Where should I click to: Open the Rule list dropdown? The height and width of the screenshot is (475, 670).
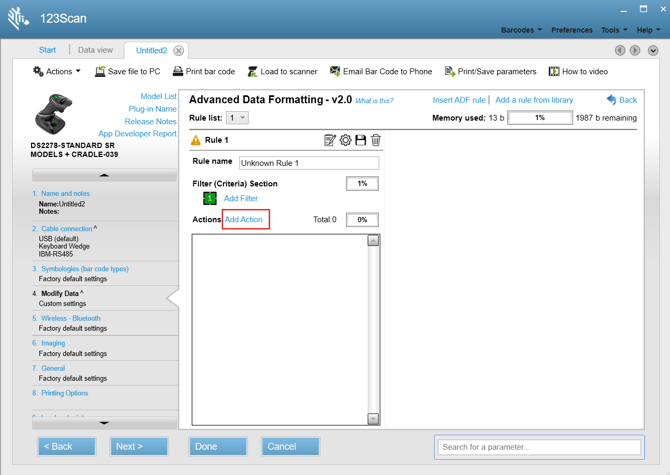237,118
